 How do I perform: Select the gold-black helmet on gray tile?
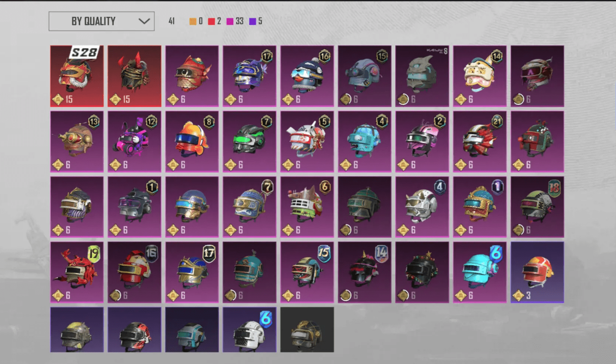(307, 329)
